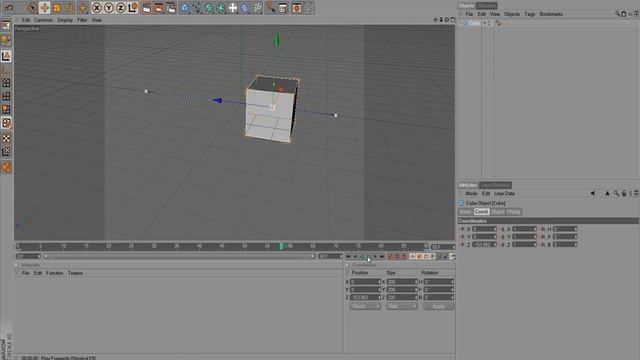Open the array modeling objects icon
This screenshot has width=640, height=360.
click(x=221, y=8)
